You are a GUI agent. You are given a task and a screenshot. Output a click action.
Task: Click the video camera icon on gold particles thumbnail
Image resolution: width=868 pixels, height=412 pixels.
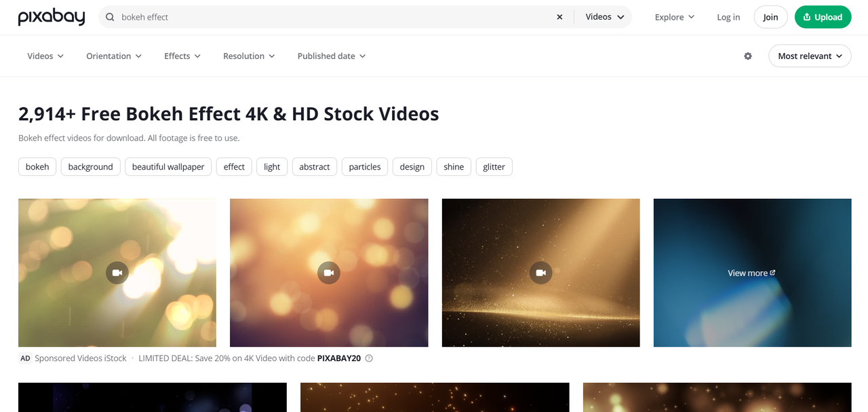click(540, 273)
